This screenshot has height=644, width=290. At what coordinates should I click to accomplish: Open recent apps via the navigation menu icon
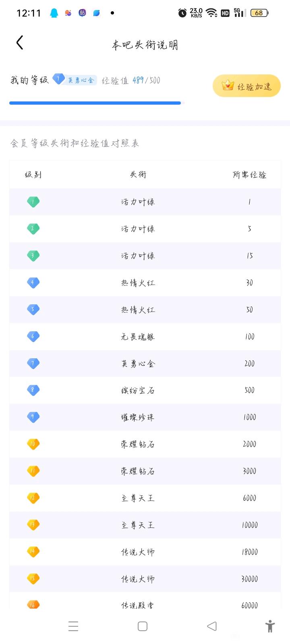pyautogui.click(x=73, y=626)
